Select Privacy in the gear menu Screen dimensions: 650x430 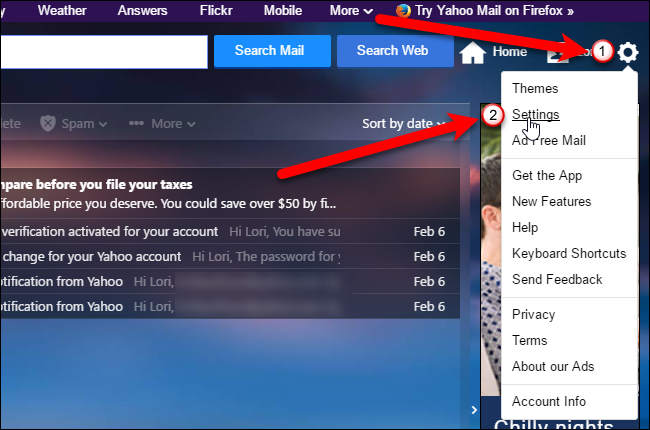coord(534,314)
